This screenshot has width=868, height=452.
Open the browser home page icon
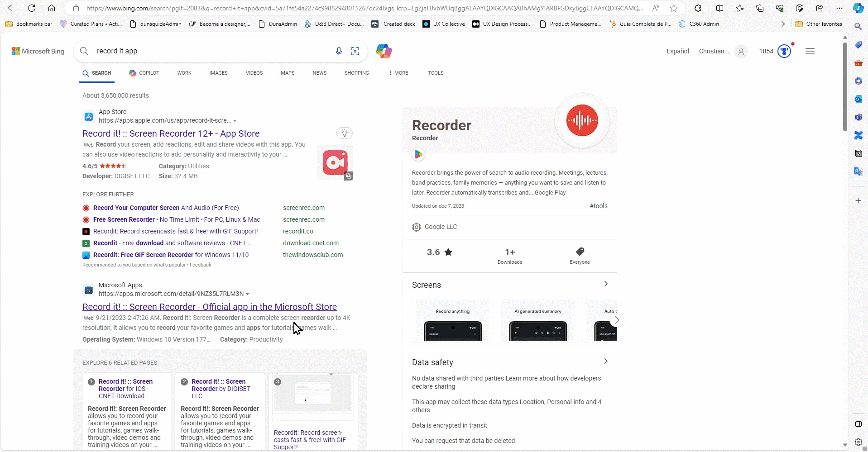[x=52, y=8]
